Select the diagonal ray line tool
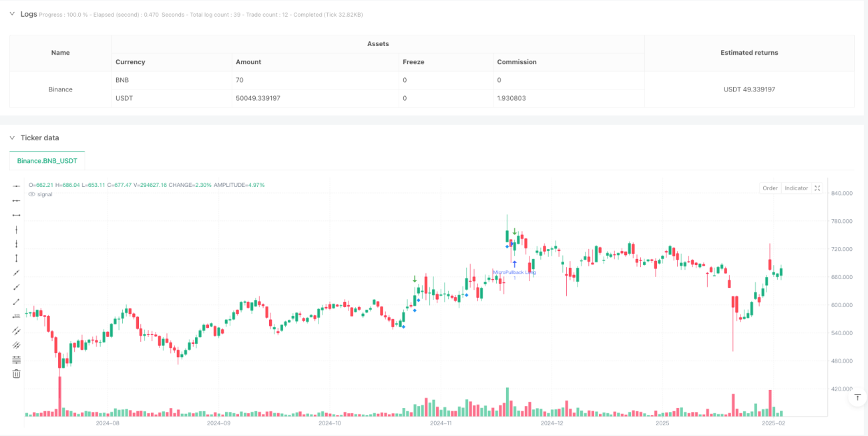 (17, 287)
